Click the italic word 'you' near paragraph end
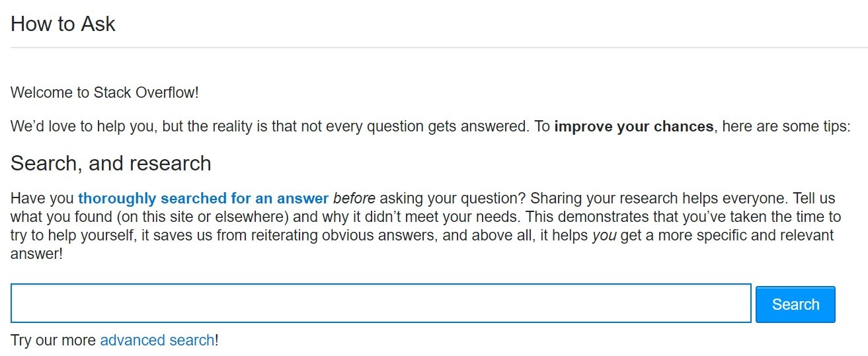This screenshot has width=868, height=356. coord(604,235)
